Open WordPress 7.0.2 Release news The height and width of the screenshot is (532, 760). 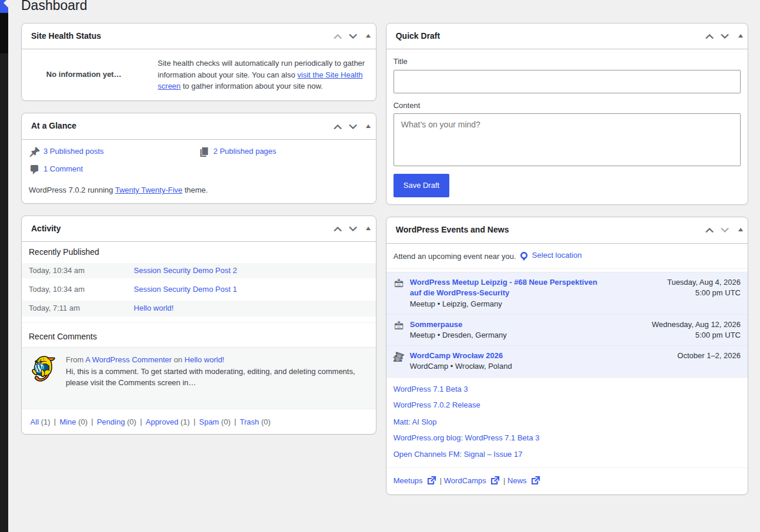[x=437, y=405]
